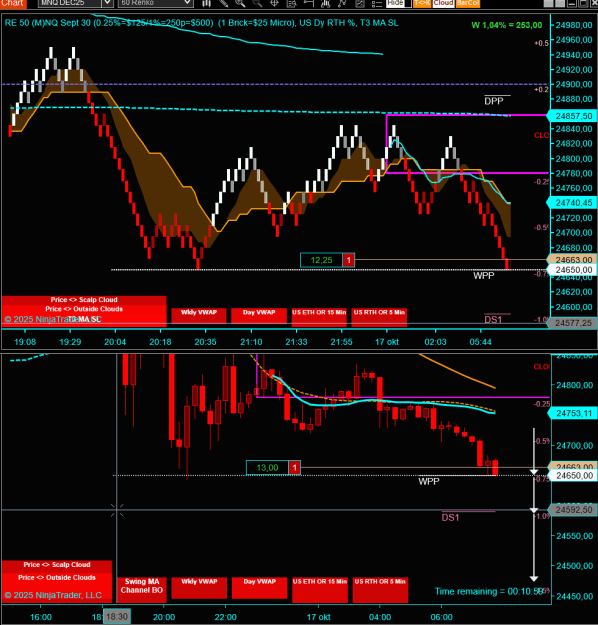Click the bar type icon in toolbar
The image size is (598, 625).
(206, 4)
